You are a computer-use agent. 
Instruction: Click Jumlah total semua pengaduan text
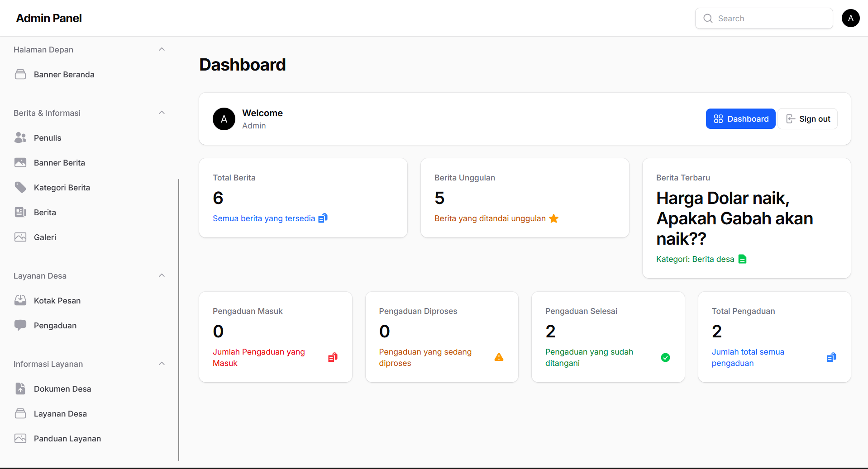click(748, 357)
